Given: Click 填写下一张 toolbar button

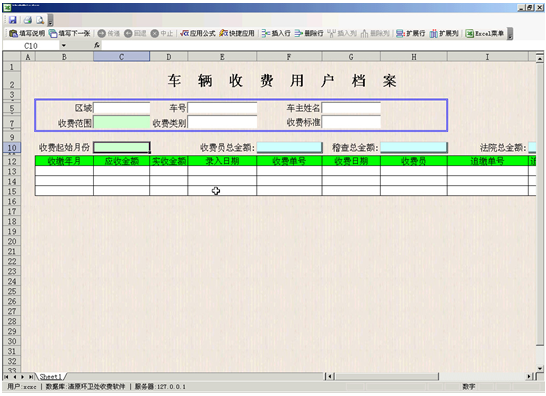Looking at the screenshot, I should pyautogui.click(x=70, y=33).
